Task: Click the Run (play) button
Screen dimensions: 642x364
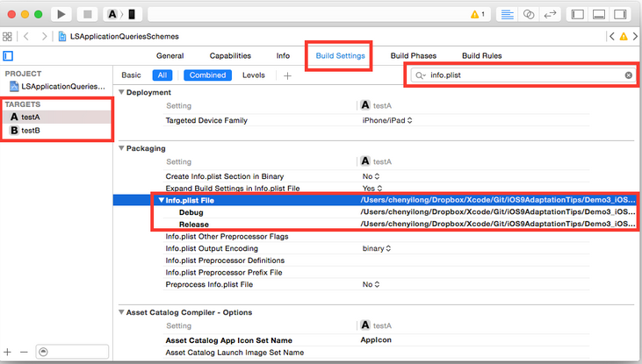Action: (x=62, y=14)
